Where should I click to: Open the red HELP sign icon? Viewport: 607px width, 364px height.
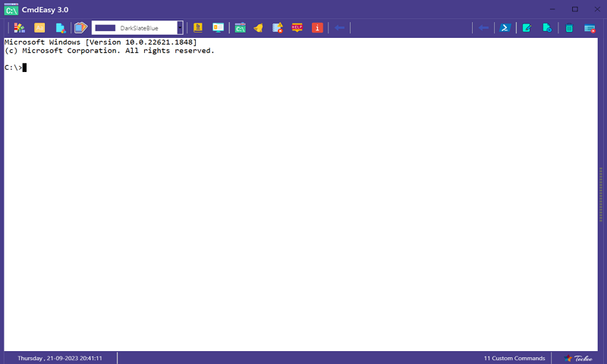coord(297,28)
